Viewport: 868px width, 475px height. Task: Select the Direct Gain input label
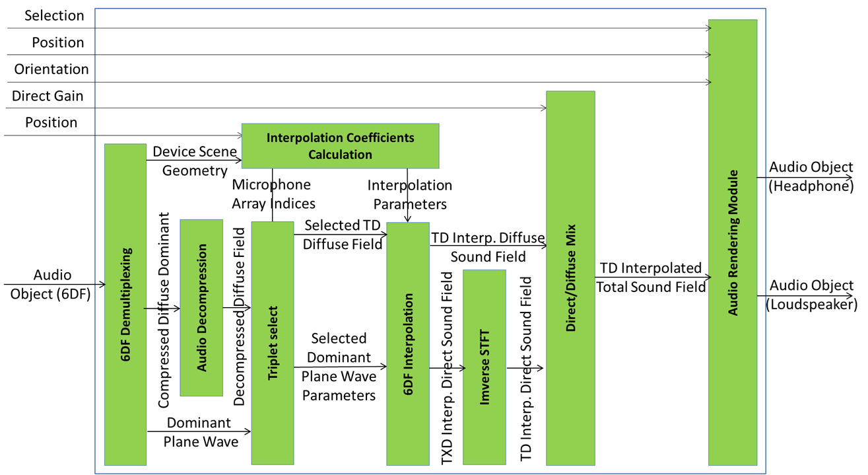48,96
